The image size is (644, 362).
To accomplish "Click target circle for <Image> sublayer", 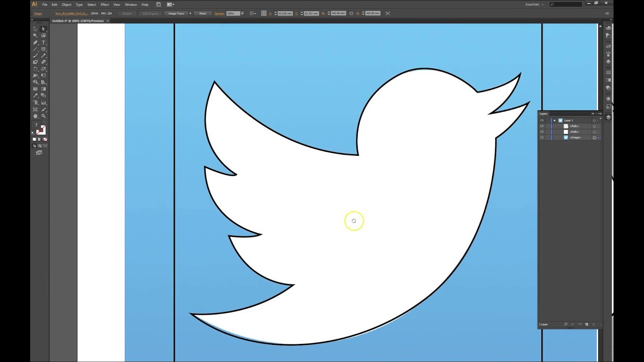I will 594,137.
